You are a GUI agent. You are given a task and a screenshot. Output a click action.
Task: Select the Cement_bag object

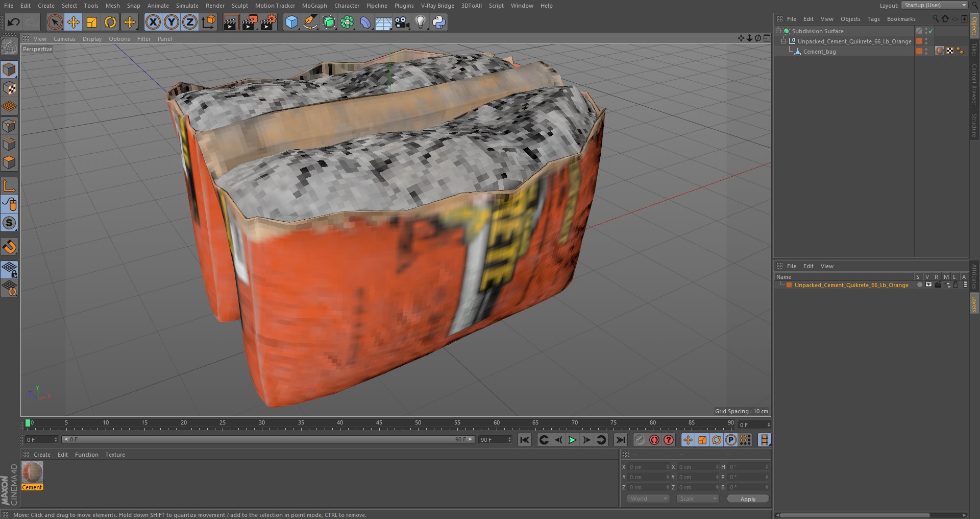819,52
